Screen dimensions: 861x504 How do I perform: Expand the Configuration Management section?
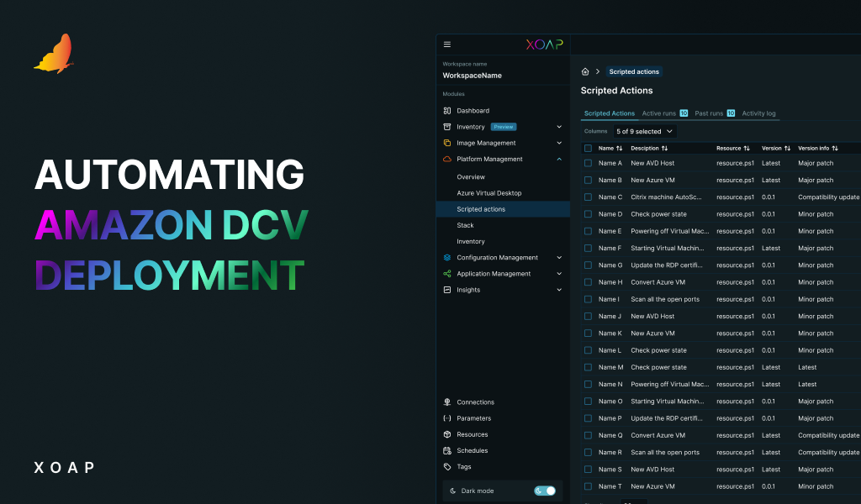557,257
